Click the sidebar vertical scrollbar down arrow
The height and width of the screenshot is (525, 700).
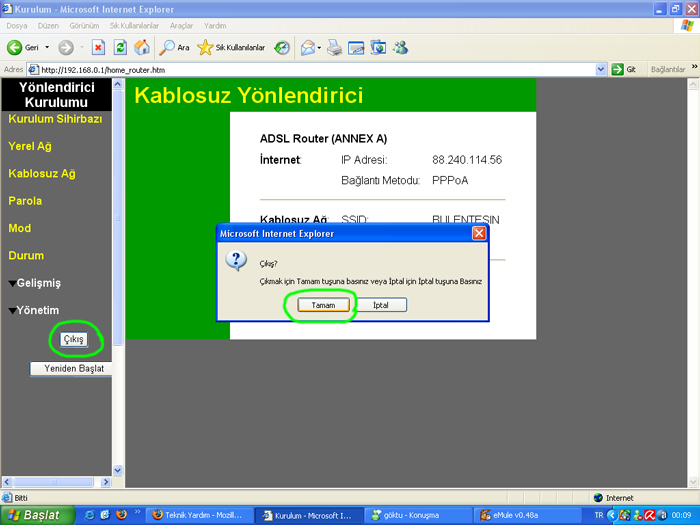pos(118,470)
